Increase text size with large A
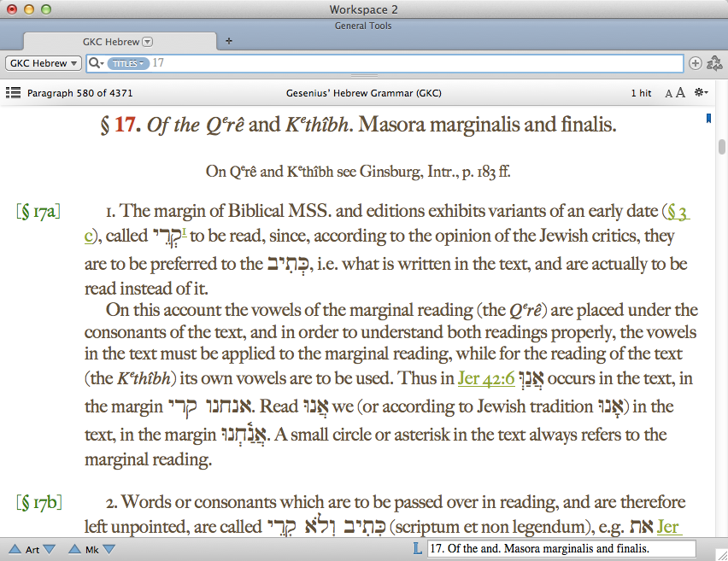 681,92
